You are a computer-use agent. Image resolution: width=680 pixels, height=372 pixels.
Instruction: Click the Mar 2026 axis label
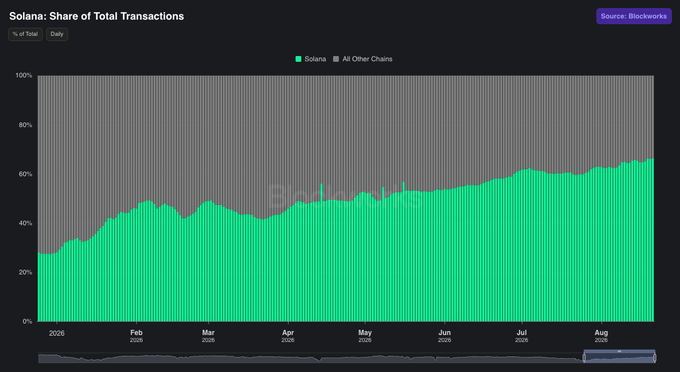208,336
